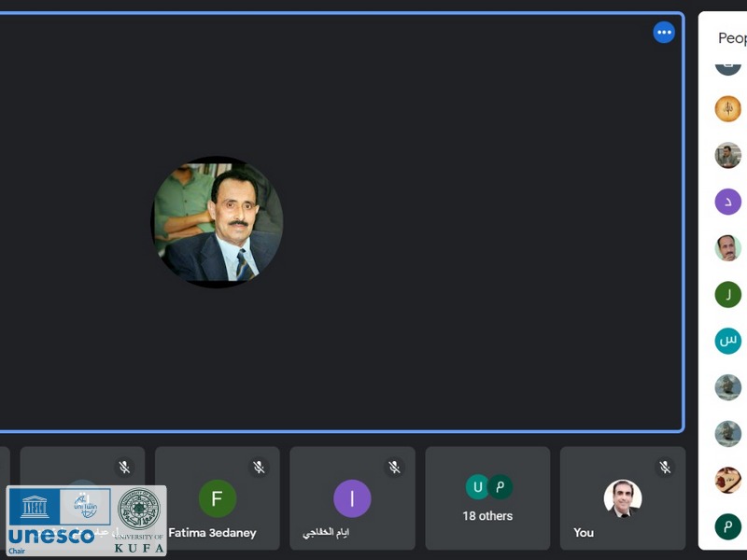Select the purple avatar on ايام الخفاجي tile

point(352,498)
